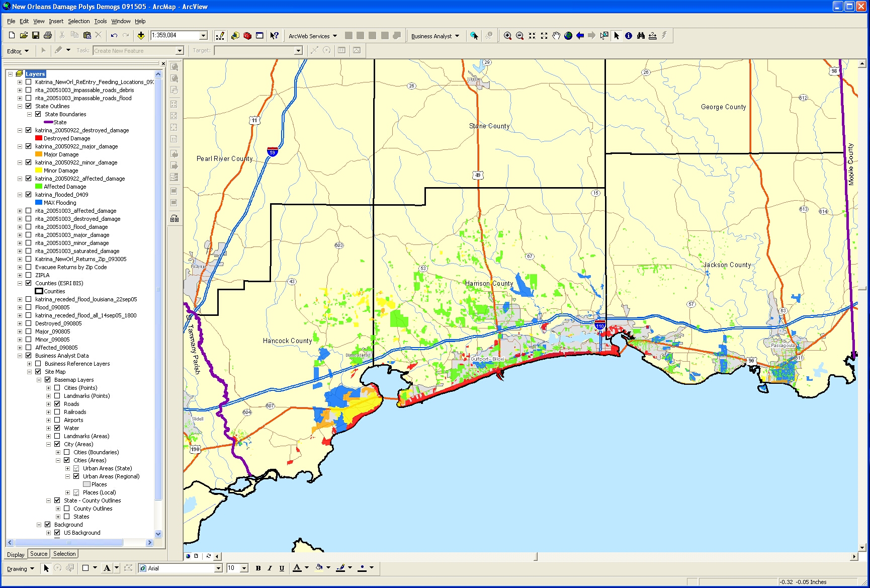Uncheck the State Outlines layer
Viewport: 870px width, 588px height.
(x=29, y=106)
